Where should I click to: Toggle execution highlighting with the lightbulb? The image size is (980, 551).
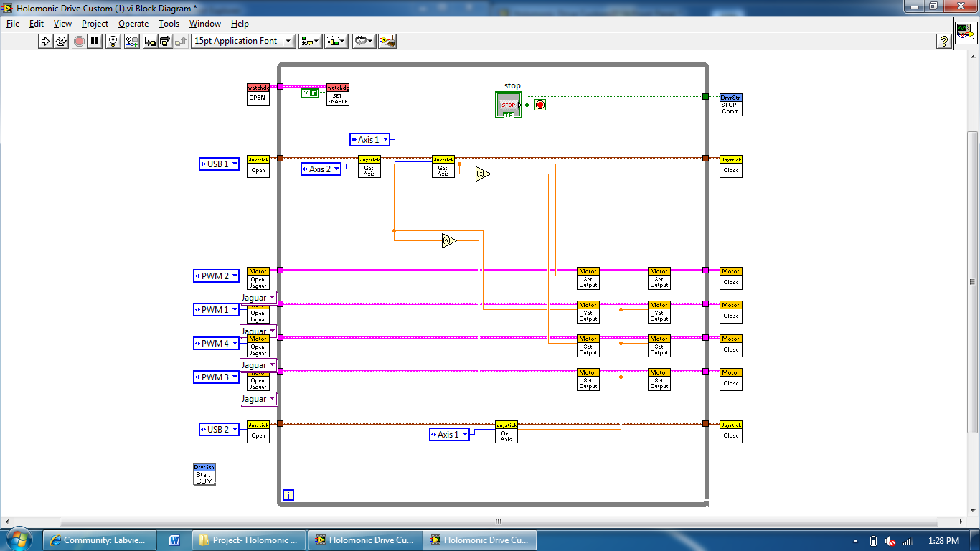coord(113,41)
